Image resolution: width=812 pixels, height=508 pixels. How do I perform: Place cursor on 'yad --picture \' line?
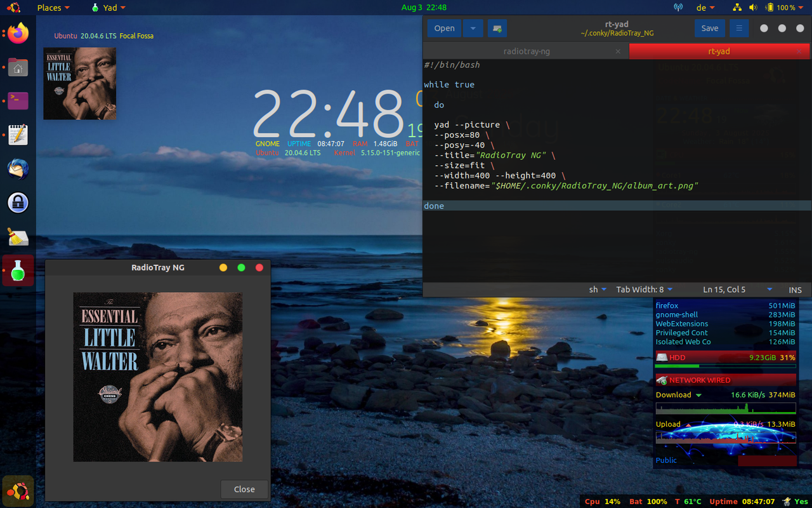pos(472,124)
